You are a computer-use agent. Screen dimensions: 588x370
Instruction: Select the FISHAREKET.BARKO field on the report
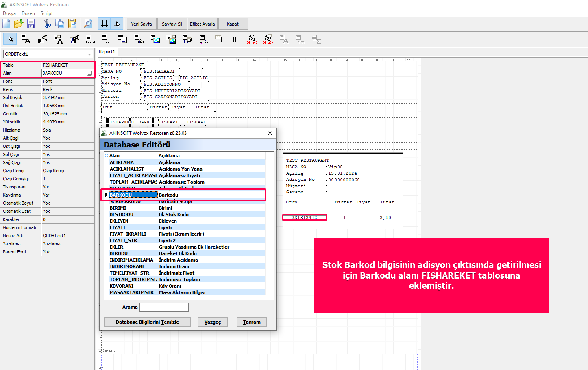click(130, 122)
